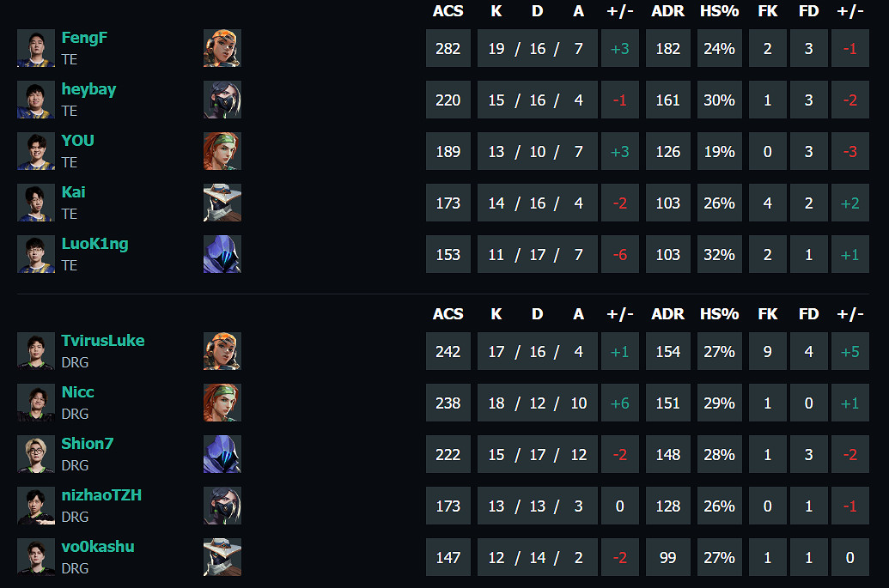Click vo0kashu's Cypher agent icon
Viewport: 889px width, 588px height.
coord(222,557)
